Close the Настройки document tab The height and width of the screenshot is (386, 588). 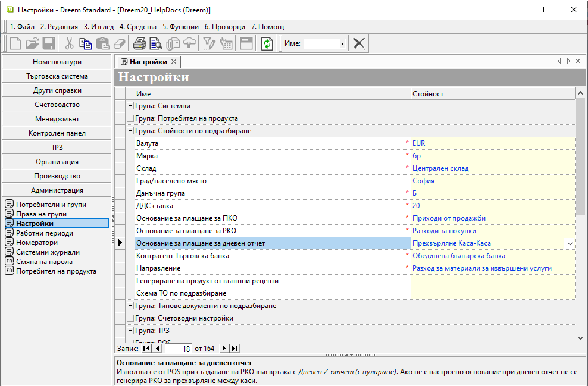(174, 62)
